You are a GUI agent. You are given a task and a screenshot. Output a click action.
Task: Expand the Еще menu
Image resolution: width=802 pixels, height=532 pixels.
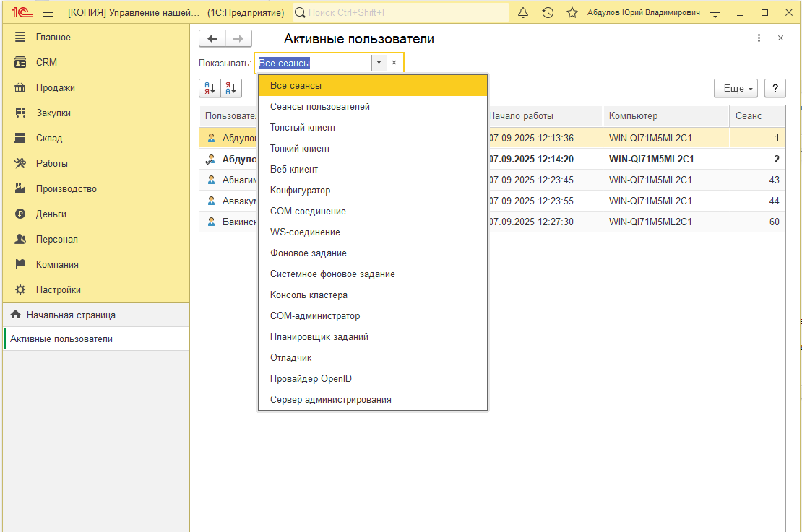coord(736,88)
